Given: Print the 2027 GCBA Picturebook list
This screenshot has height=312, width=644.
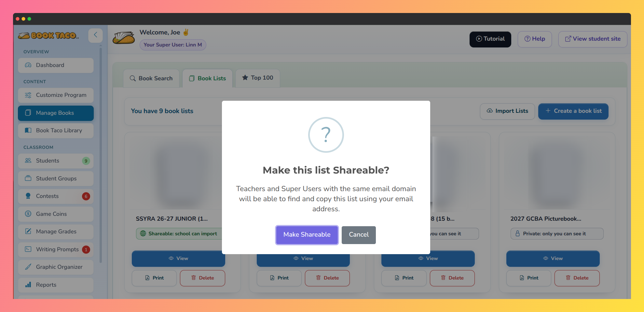Looking at the screenshot, I should coord(529,278).
